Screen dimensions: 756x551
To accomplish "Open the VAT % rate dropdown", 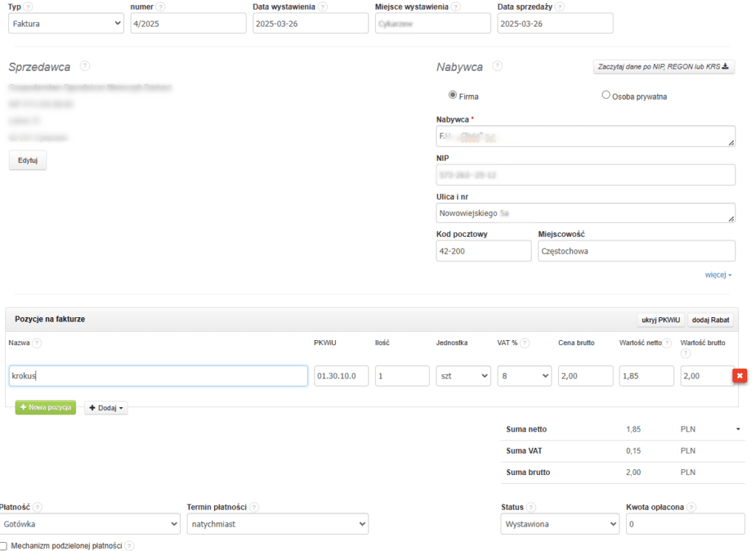I will click(524, 376).
